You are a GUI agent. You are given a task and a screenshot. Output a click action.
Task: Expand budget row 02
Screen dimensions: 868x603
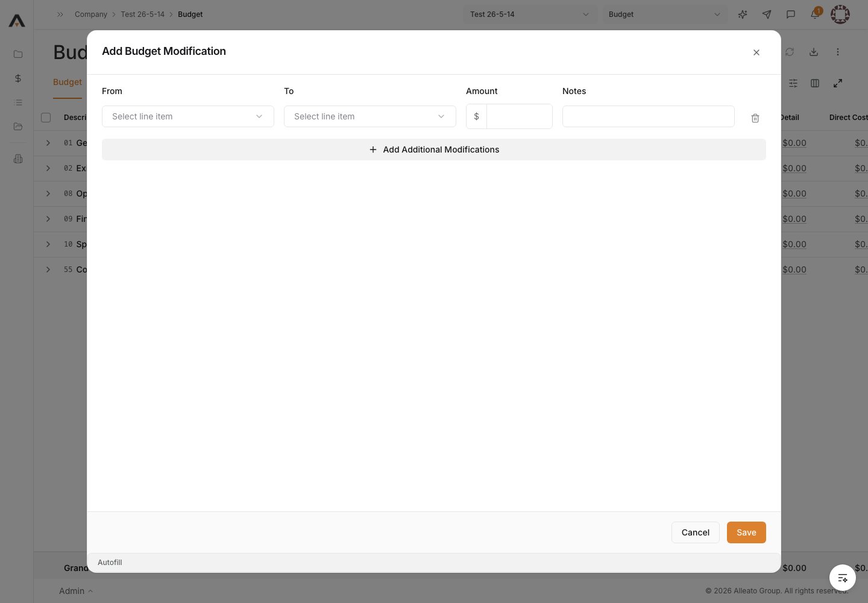point(48,168)
